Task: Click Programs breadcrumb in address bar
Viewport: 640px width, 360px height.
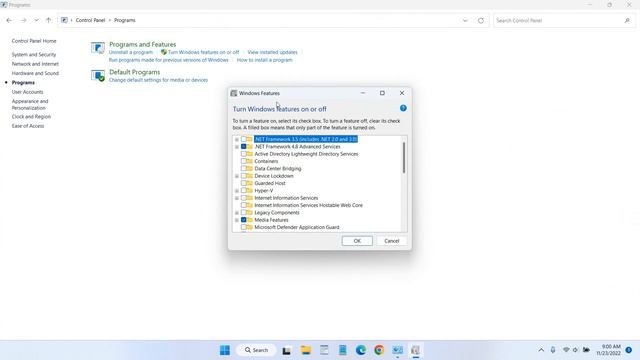Action: click(124, 20)
